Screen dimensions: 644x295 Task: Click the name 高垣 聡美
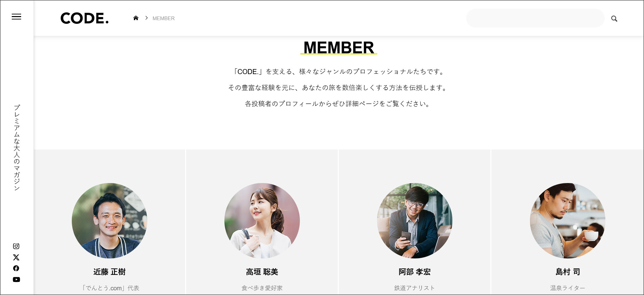coord(262,272)
